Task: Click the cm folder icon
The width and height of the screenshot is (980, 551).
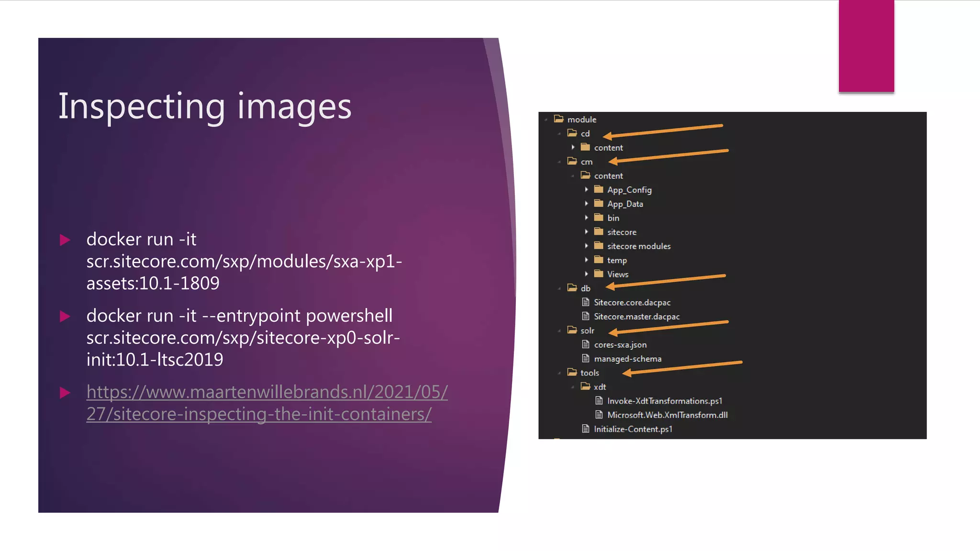Action: 572,161
